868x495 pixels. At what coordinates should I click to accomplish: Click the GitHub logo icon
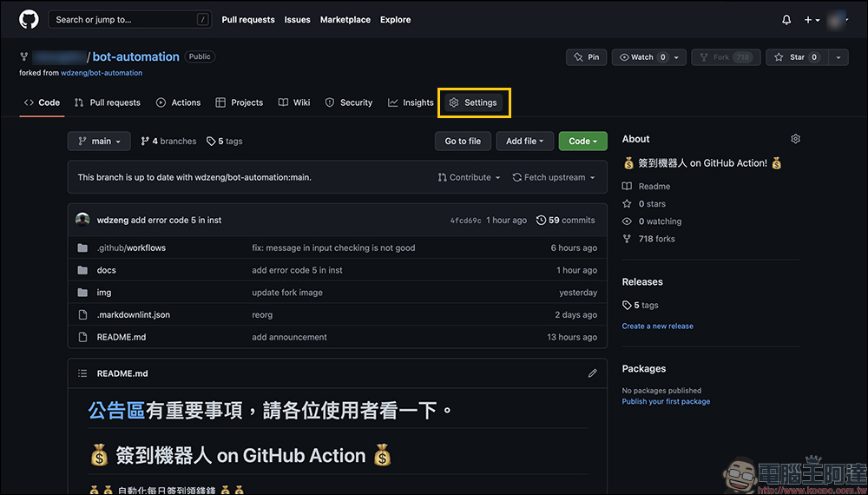pos(29,19)
